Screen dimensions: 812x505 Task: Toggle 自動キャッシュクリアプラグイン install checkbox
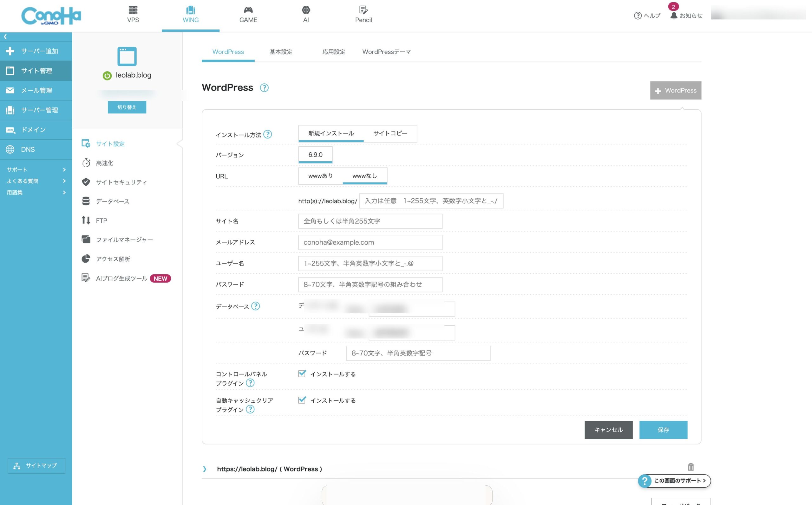coord(302,400)
